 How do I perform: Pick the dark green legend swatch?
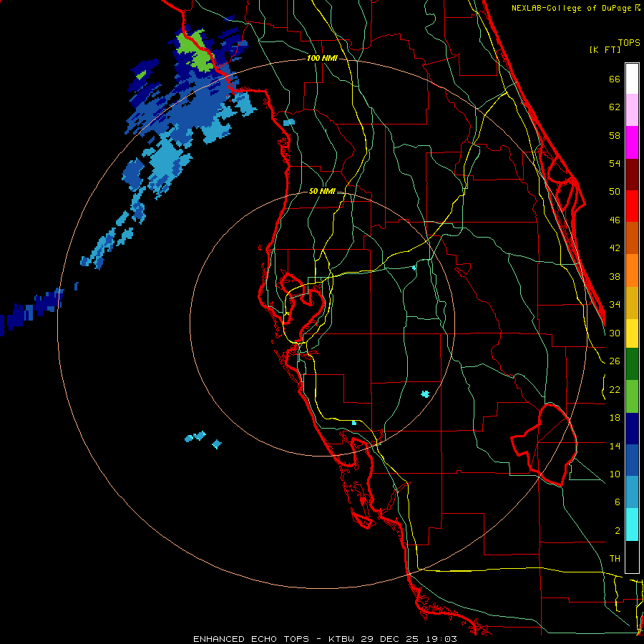(632, 364)
